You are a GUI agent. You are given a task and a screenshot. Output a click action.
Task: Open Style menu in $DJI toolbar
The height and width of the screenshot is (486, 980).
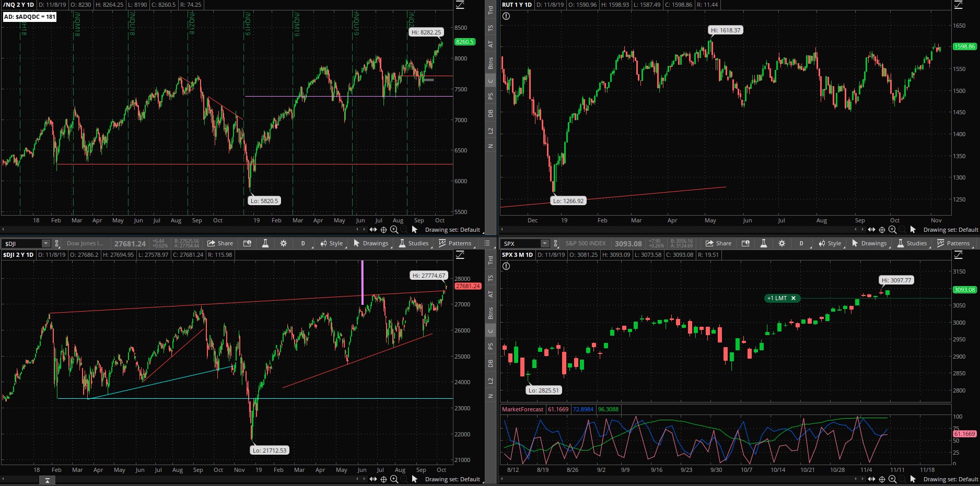pyautogui.click(x=332, y=243)
